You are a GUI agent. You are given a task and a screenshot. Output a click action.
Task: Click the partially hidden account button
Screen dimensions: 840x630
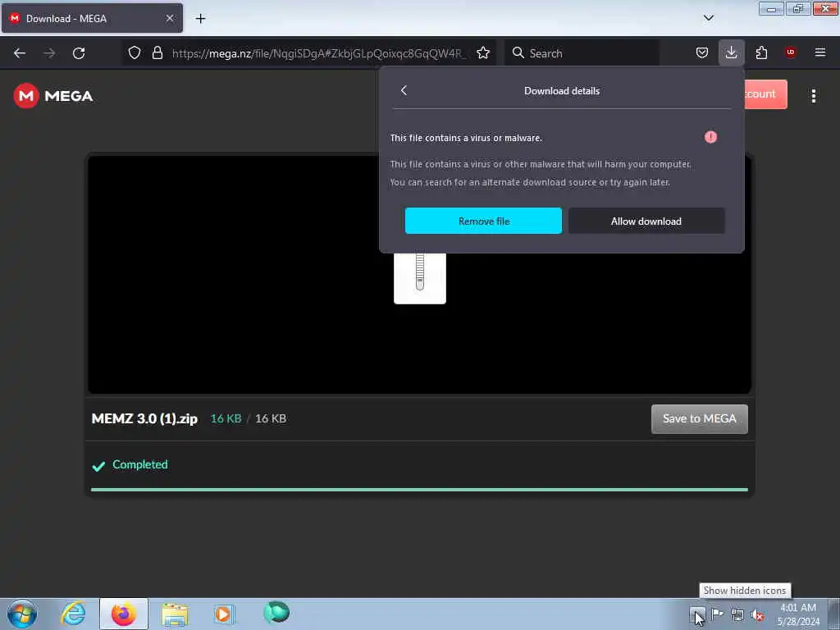coord(765,94)
